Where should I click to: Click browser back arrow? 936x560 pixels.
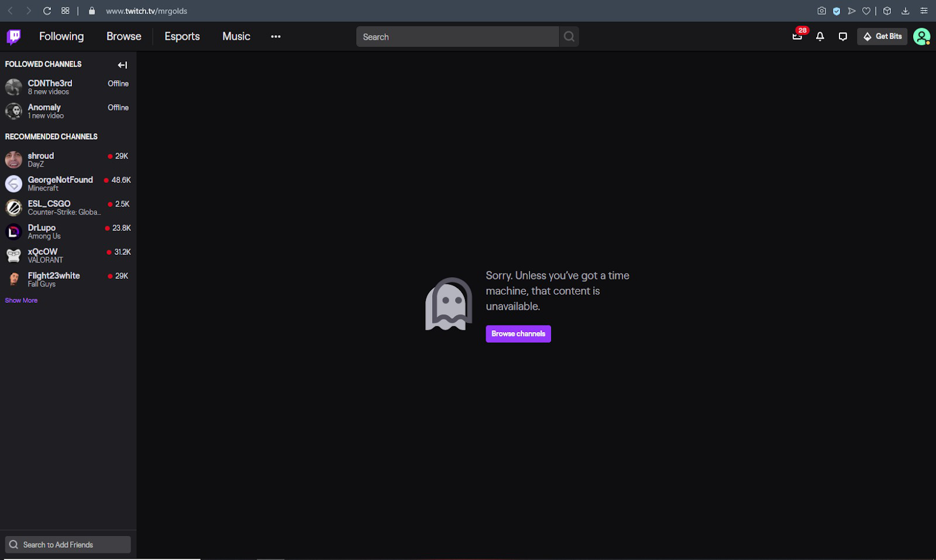[x=11, y=11]
